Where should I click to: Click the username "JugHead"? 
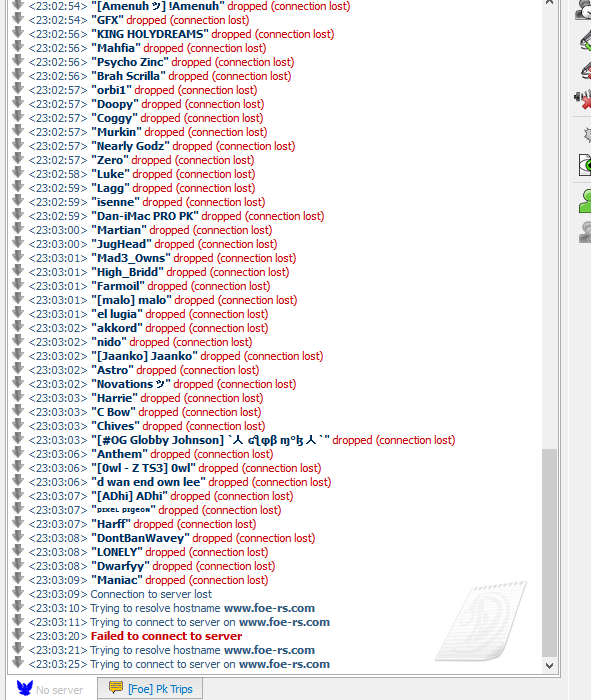tap(122, 244)
